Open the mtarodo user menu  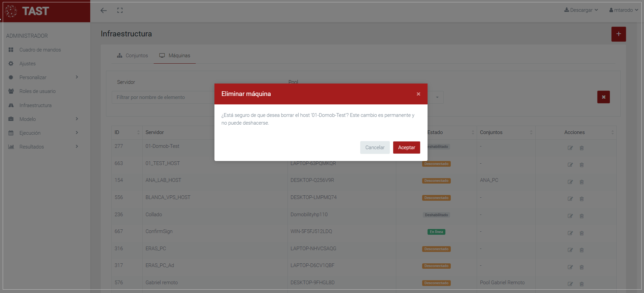[x=623, y=10]
